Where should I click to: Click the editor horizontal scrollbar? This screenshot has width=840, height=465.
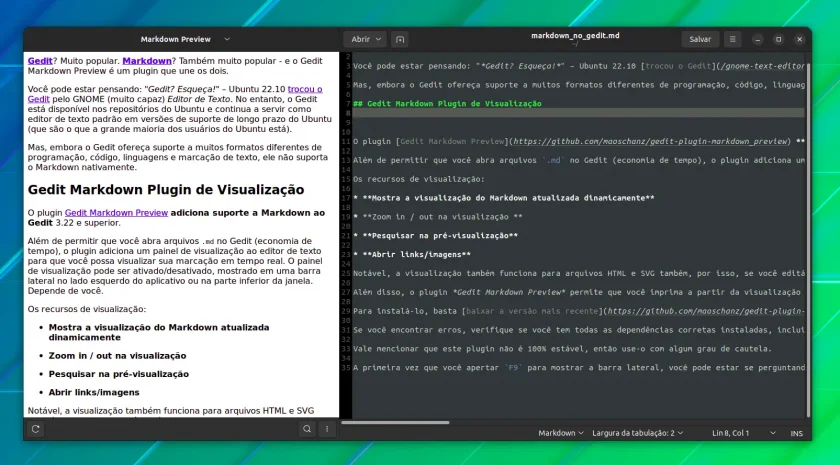coord(395,423)
